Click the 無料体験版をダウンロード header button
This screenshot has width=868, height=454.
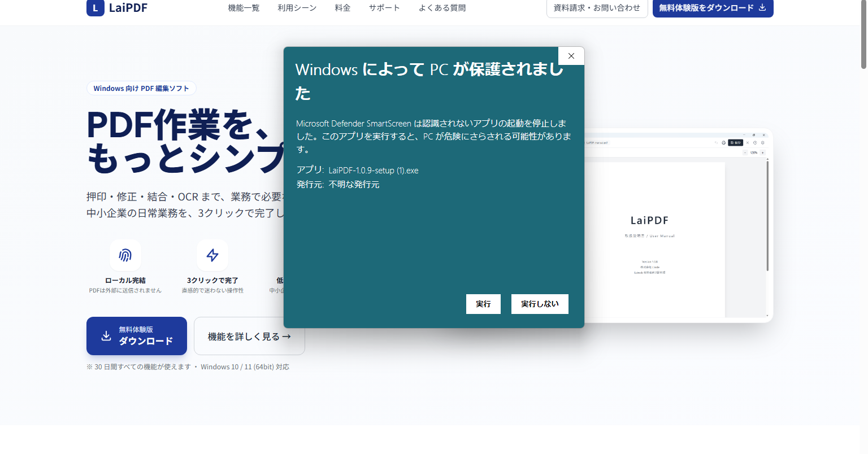(713, 8)
